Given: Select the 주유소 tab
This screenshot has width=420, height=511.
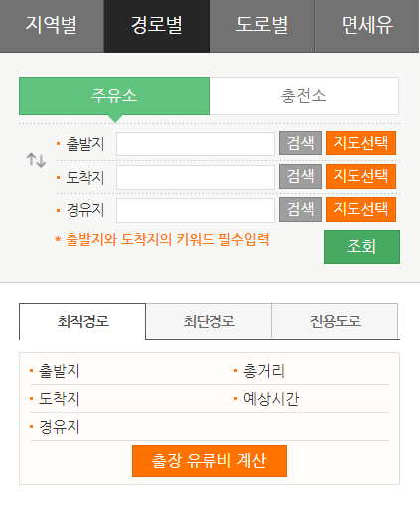Looking at the screenshot, I should point(114,96).
